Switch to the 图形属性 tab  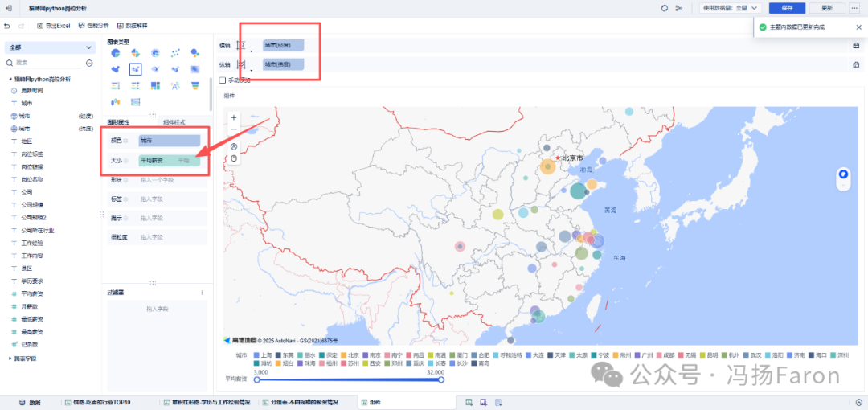[118, 122]
